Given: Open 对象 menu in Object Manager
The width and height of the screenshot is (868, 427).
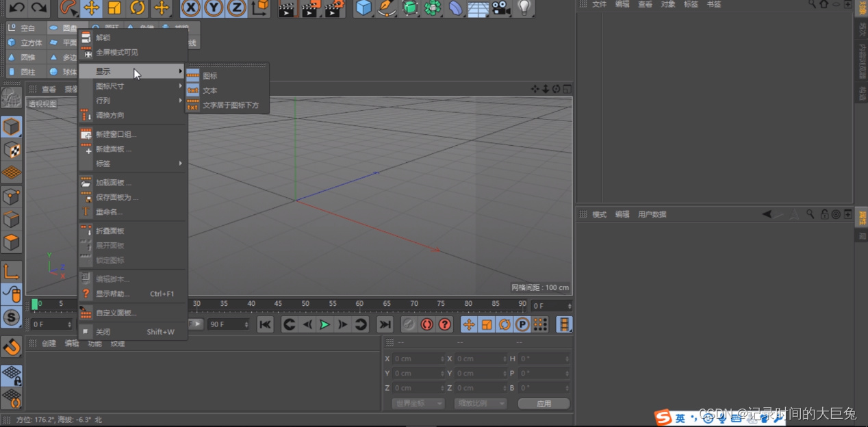Looking at the screenshot, I should pos(668,4).
